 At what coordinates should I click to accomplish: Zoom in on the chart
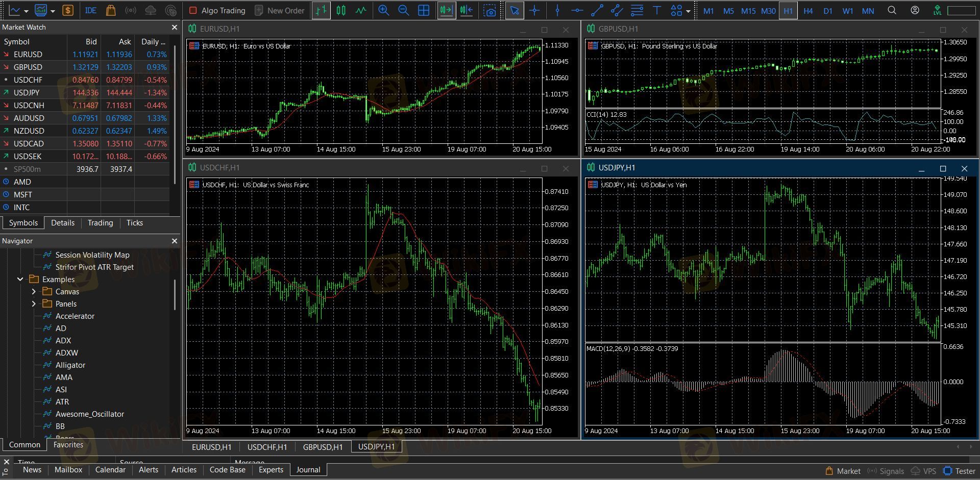pyautogui.click(x=383, y=10)
